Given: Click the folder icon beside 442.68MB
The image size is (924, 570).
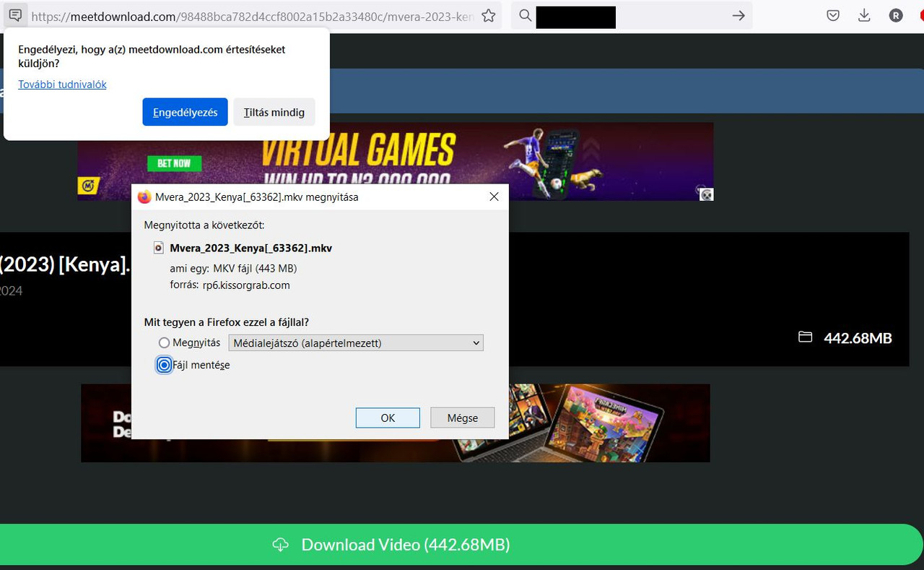Looking at the screenshot, I should (805, 337).
